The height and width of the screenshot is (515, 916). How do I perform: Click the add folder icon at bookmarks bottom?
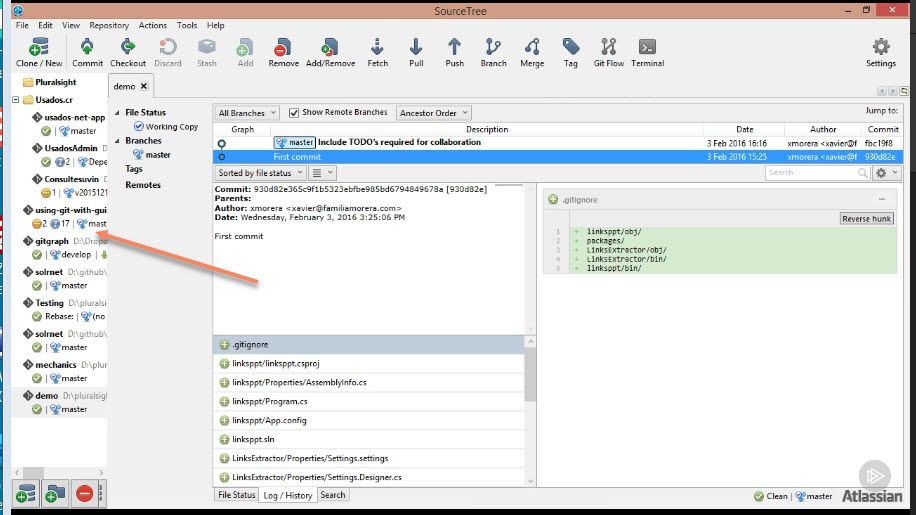point(54,493)
